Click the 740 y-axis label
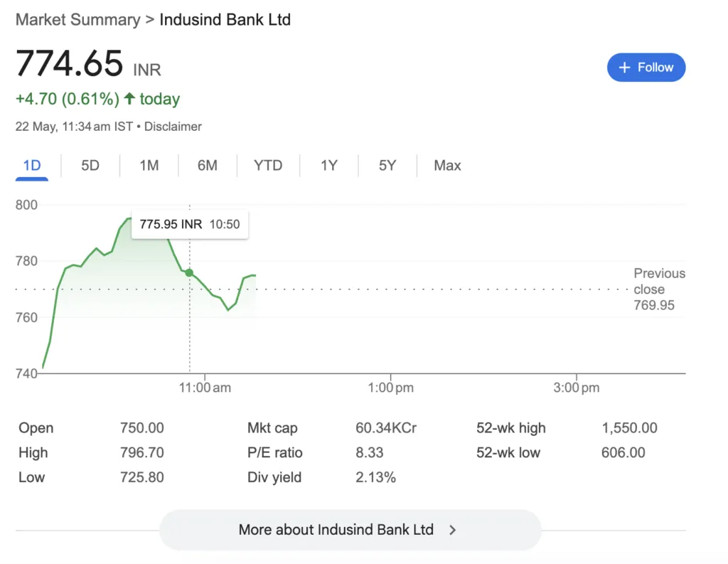This screenshot has width=728, height=564. point(26,373)
